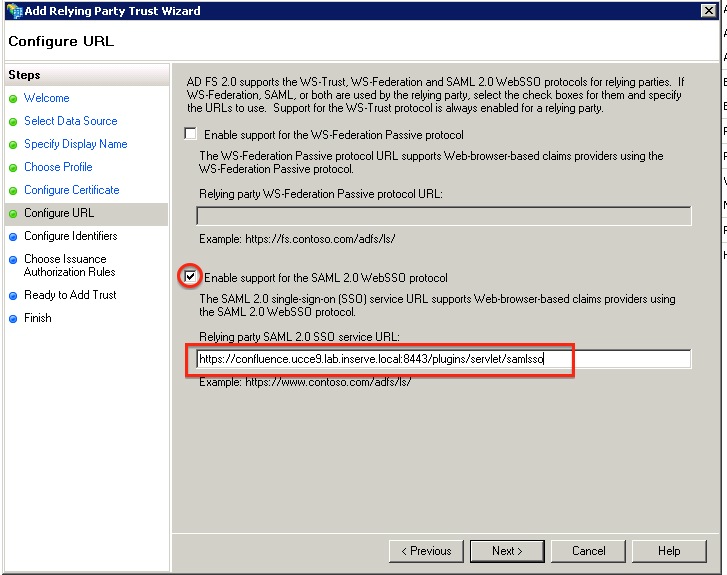Click 'Enable support for the WS-Federation Passive protocol' label
The height and width of the screenshot is (575, 727).
point(333,135)
